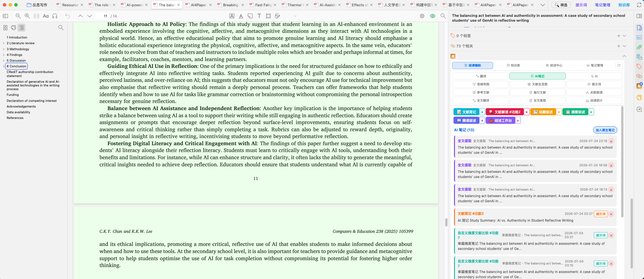Go to the previous page arrow
644x279 pixels.
(x=80, y=16)
